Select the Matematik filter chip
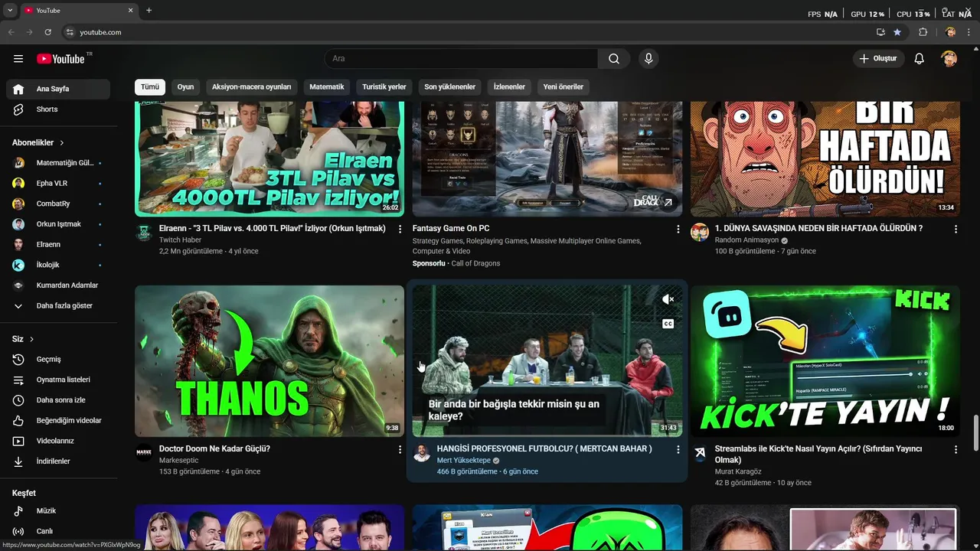Viewport: 980px width, 551px height. [327, 86]
